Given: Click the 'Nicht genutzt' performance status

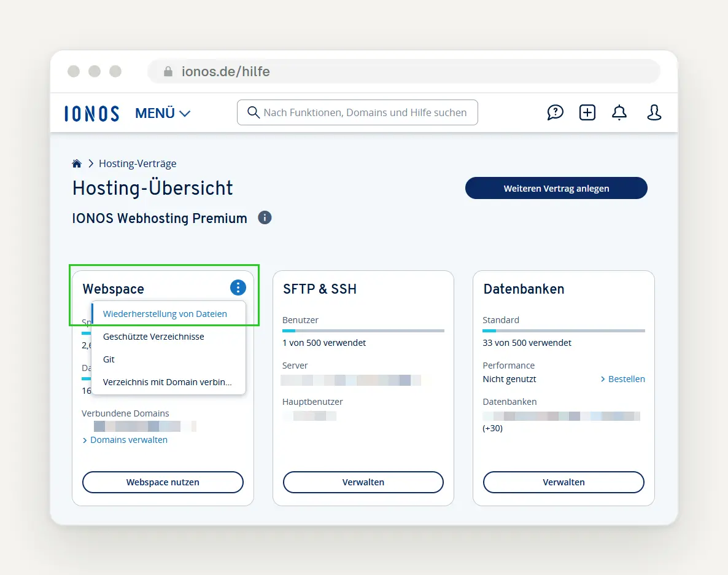Looking at the screenshot, I should click(509, 379).
